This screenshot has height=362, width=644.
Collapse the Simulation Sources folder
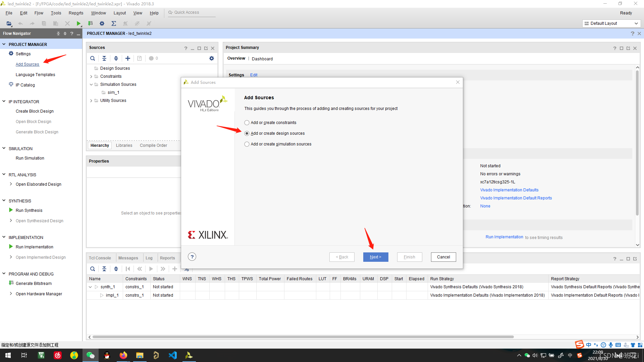tap(91, 84)
